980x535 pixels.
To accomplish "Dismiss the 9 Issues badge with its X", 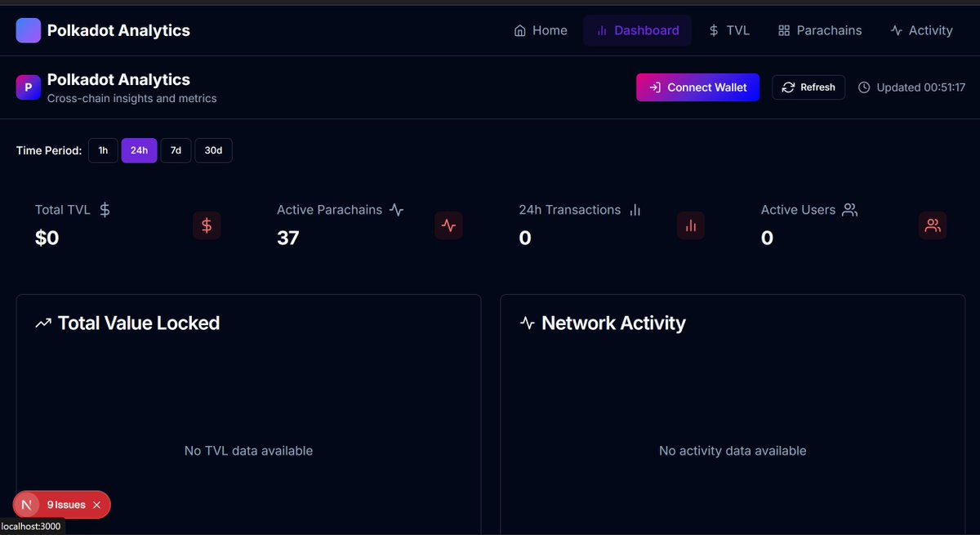I will point(96,505).
